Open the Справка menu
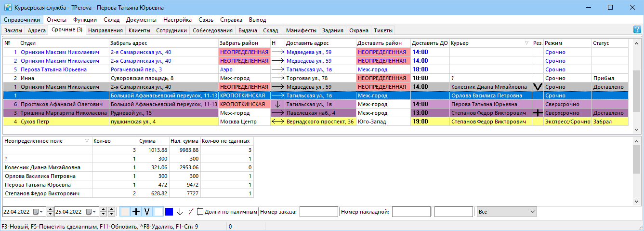The width and height of the screenshot is (644, 231). click(231, 20)
